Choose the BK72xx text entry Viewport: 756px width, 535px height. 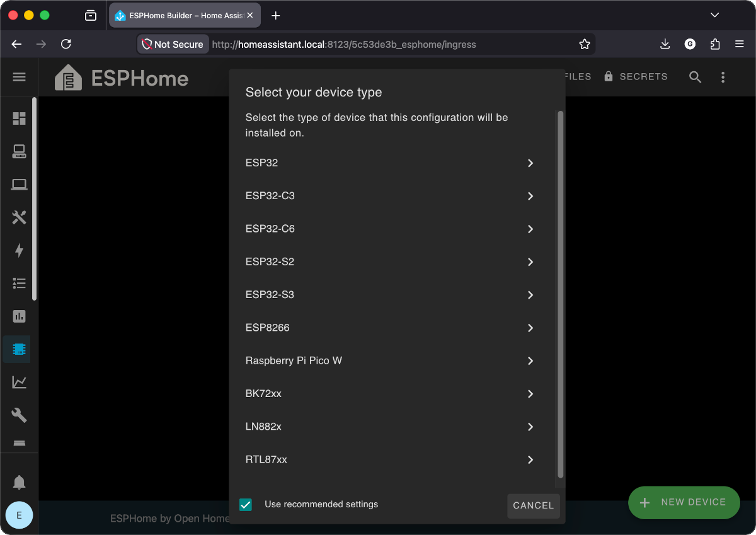263,393
